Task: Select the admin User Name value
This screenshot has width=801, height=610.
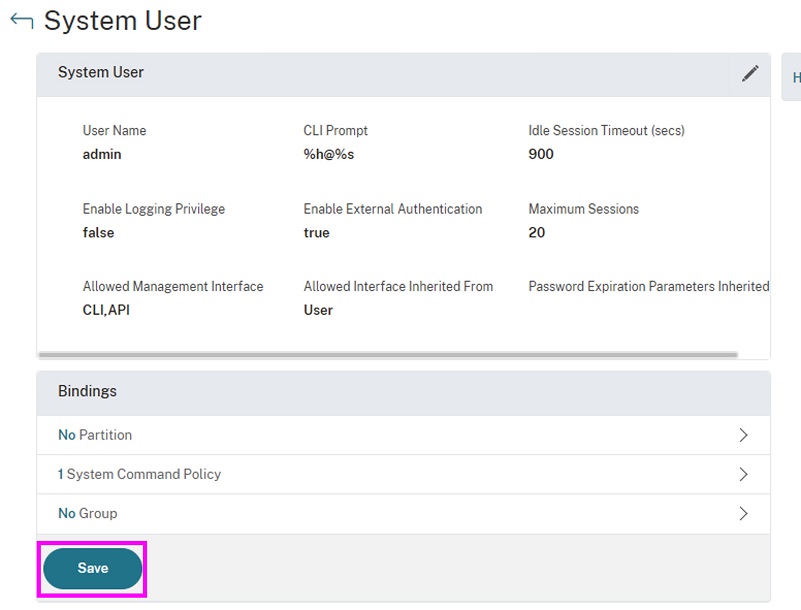Action: [102, 154]
